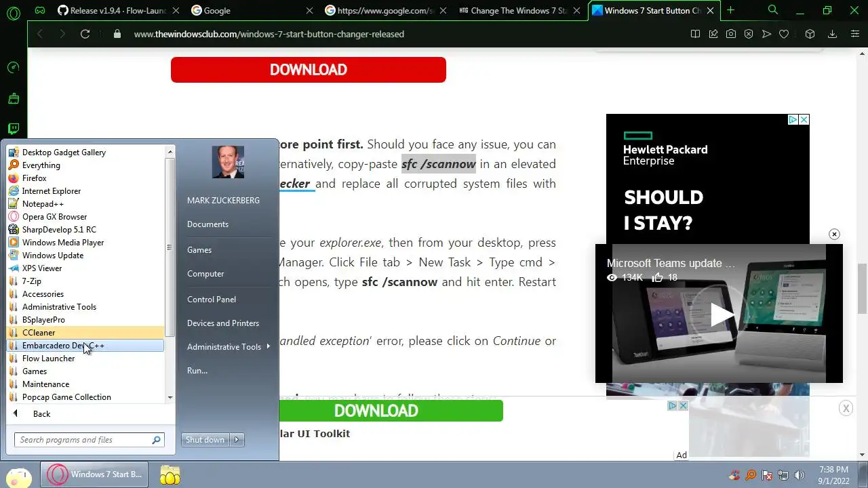
Task: Close the Hewlett Packard Enterprise ad
Action: 804,119
